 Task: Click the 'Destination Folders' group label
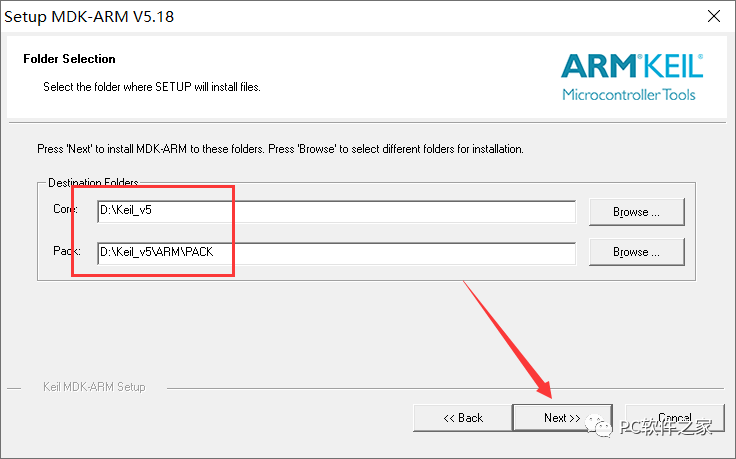click(93, 182)
